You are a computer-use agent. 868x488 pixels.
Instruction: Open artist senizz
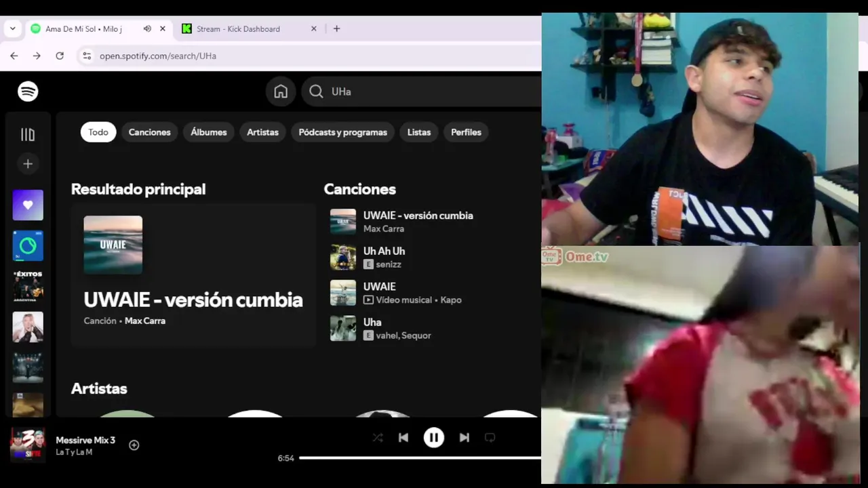tap(389, 264)
